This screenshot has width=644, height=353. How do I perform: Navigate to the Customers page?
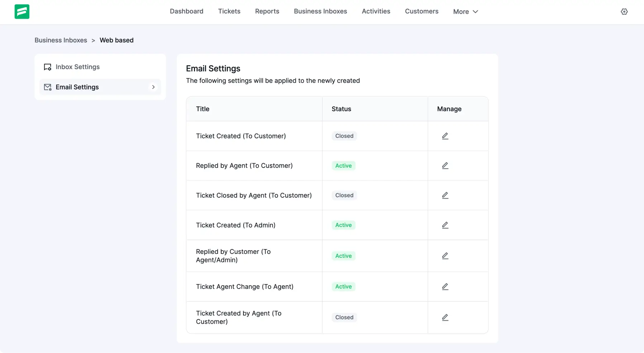point(422,11)
